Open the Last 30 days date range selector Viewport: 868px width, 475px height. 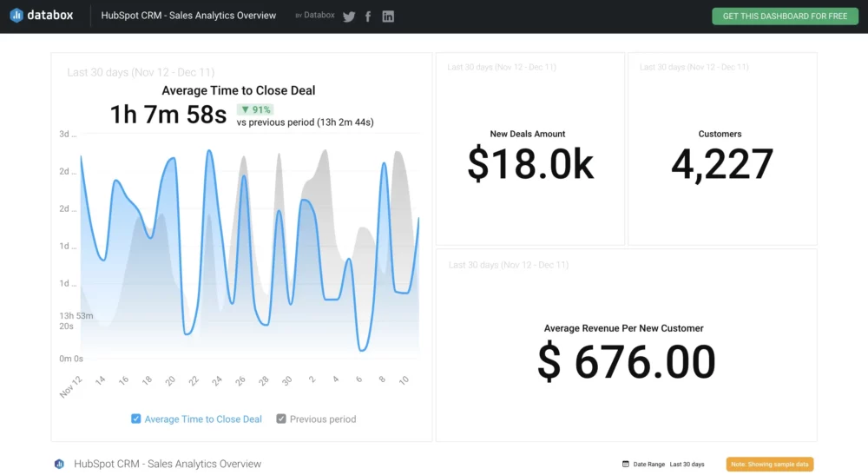click(x=687, y=465)
